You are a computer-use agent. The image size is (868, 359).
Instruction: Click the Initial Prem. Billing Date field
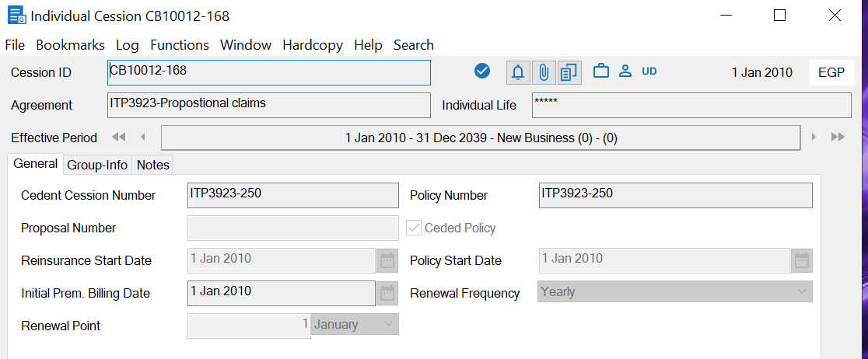(x=282, y=293)
